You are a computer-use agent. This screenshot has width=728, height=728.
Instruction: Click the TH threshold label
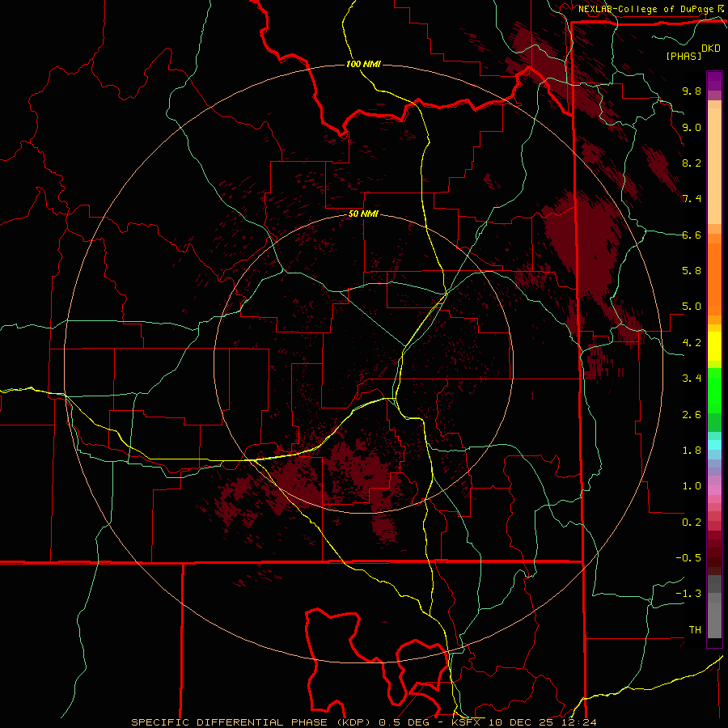click(x=695, y=630)
